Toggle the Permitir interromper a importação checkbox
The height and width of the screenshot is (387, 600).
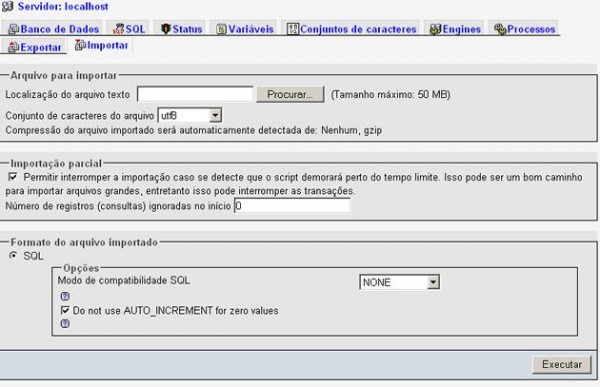pyautogui.click(x=13, y=177)
